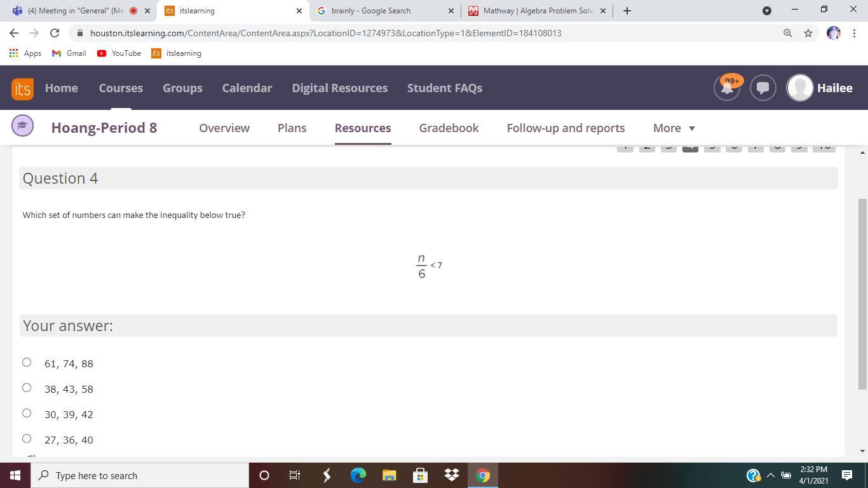The height and width of the screenshot is (488, 868).
Task: Open the Gradebook course tab
Action: [449, 128]
